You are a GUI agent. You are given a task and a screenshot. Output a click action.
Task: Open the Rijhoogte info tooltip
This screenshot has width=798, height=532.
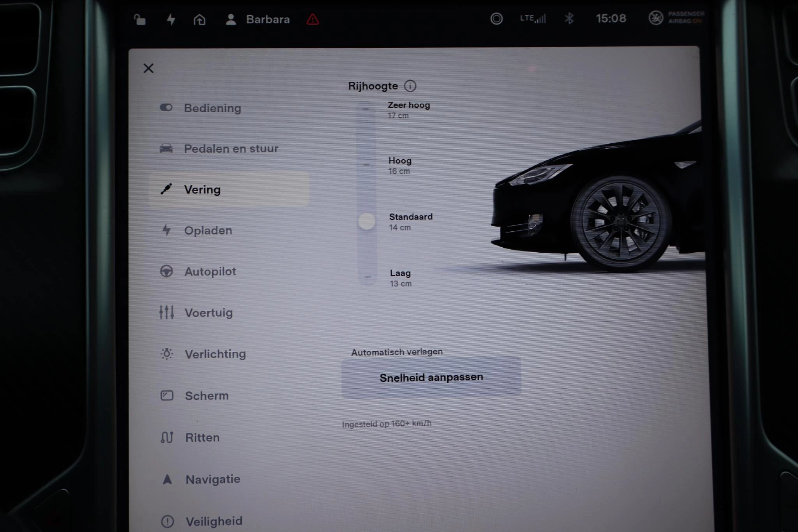[410, 86]
